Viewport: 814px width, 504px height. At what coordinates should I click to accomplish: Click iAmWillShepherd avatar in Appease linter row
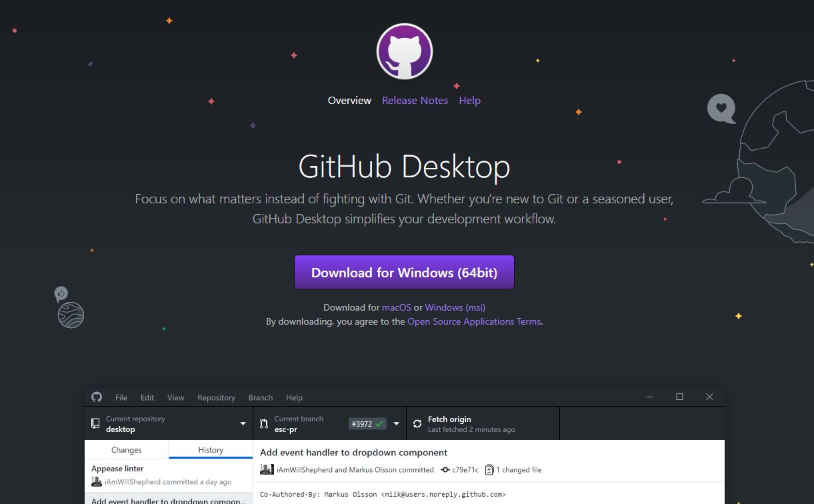point(97,481)
